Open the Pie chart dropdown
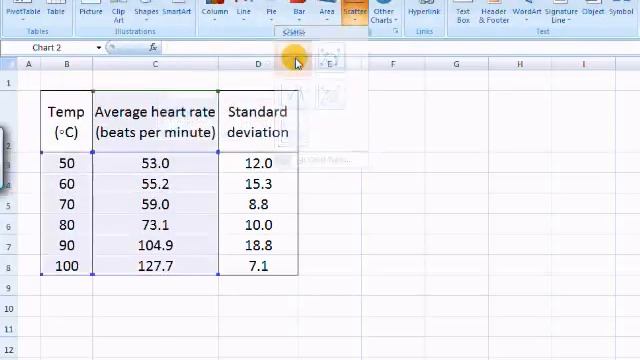The image size is (640, 360). (x=271, y=12)
